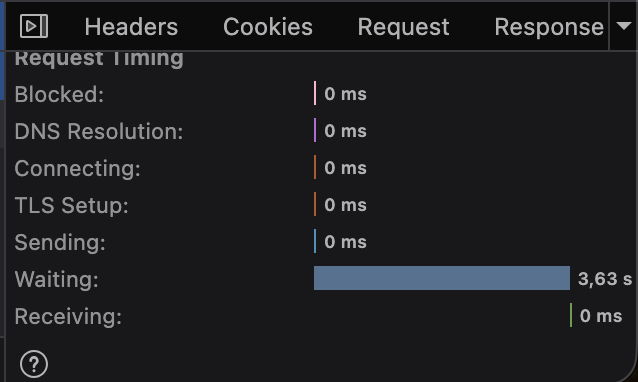This screenshot has width=638, height=382.
Task: Switch to the Headers tab
Action: tap(131, 27)
